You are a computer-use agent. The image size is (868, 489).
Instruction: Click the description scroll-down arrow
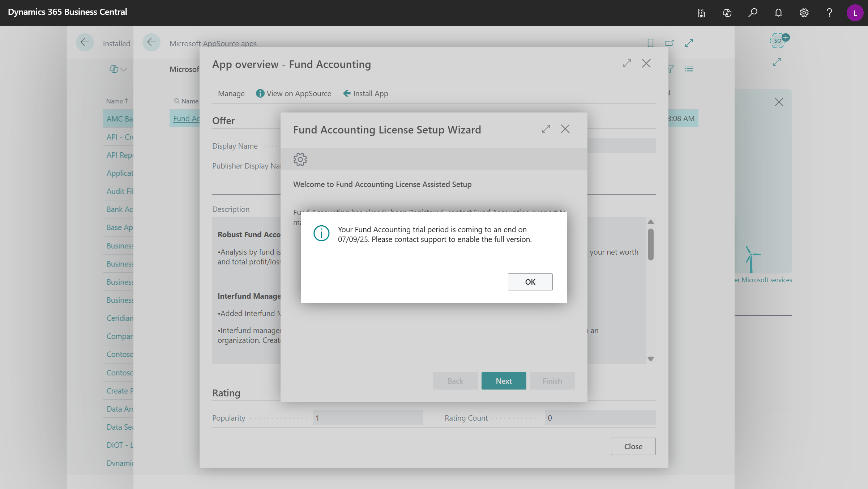click(x=650, y=358)
